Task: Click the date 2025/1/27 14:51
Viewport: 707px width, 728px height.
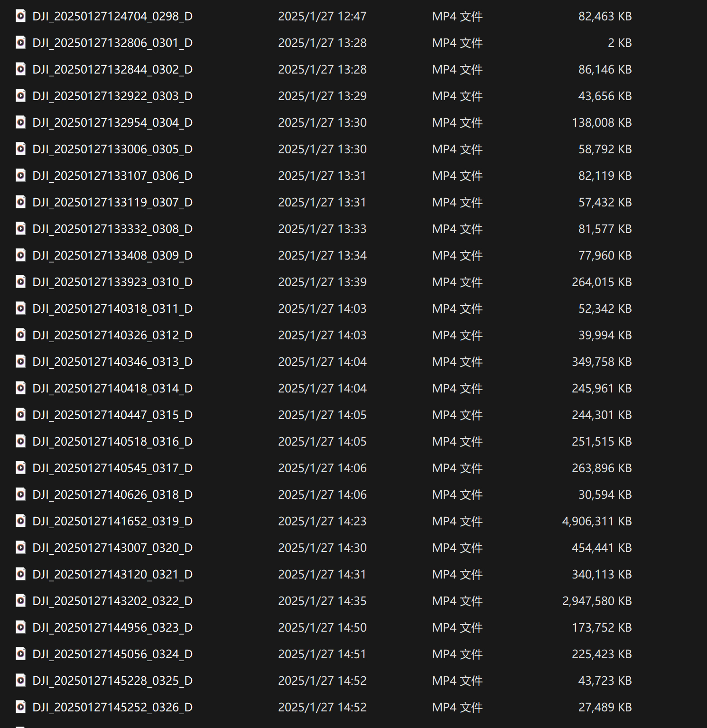Action: (x=322, y=654)
